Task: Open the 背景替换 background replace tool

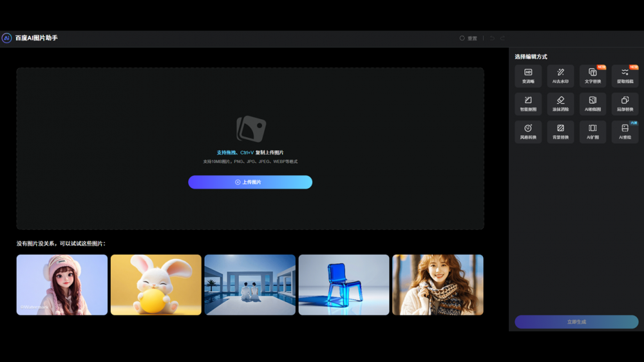Action: (560, 131)
